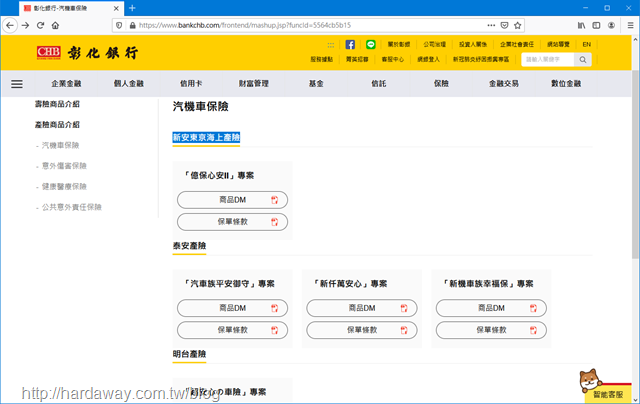Open the 服務據點 header link
Image resolution: width=640 pixels, height=404 pixels.
tap(322, 60)
